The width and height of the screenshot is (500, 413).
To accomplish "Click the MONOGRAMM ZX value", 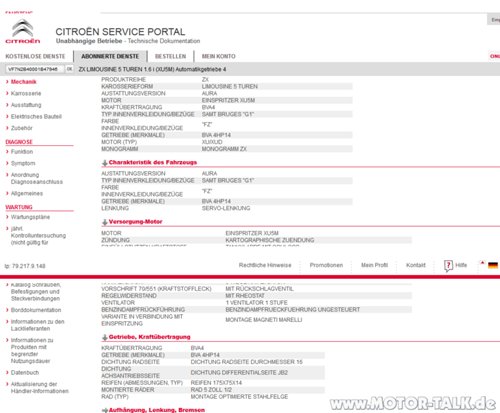I will click(224, 149).
